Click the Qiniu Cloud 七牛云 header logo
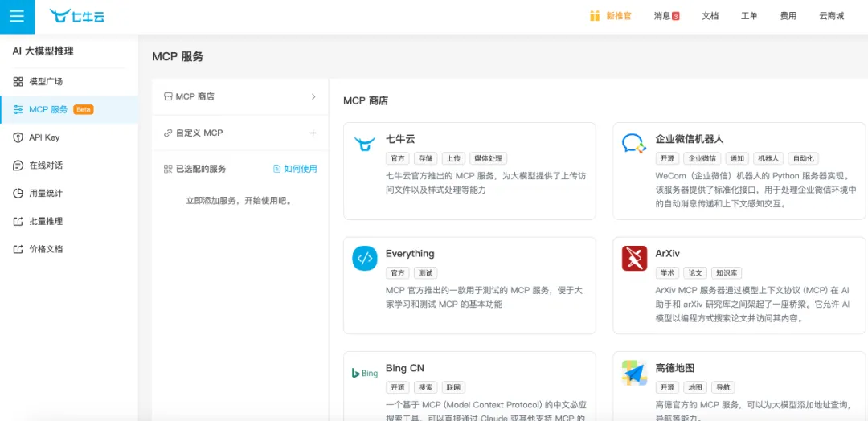The image size is (868, 421). pyautogui.click(x=76, y=16)
